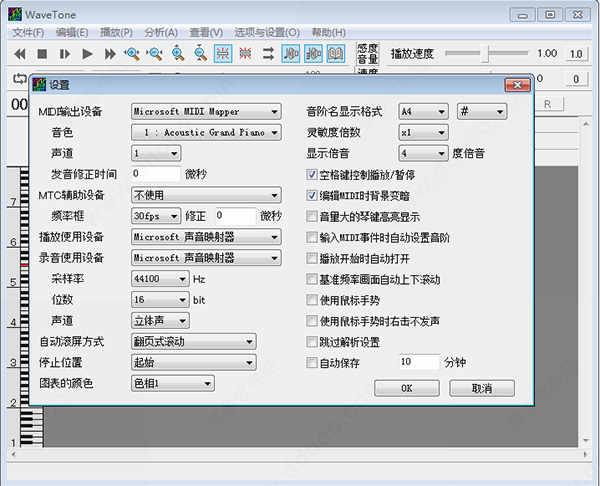
Task: Click the 1.0 speed reset button
Action: tap(576, 54)
